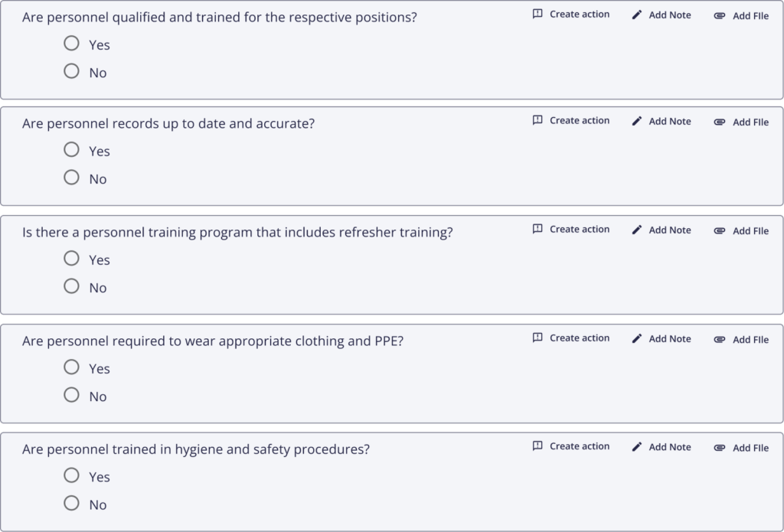Click Create action text on refresher training question
The height and width of the screenshot is (532, 784).
pyautogui.click(x=580, y=229)
